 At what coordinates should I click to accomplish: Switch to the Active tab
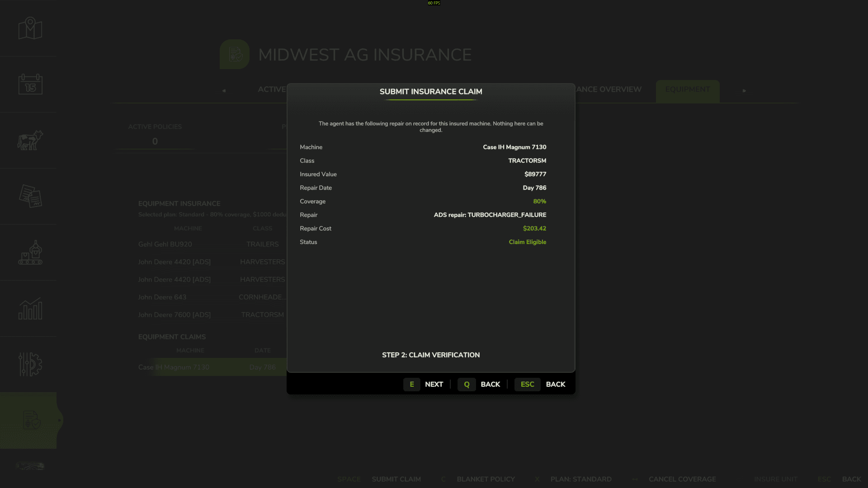(272, 89)
